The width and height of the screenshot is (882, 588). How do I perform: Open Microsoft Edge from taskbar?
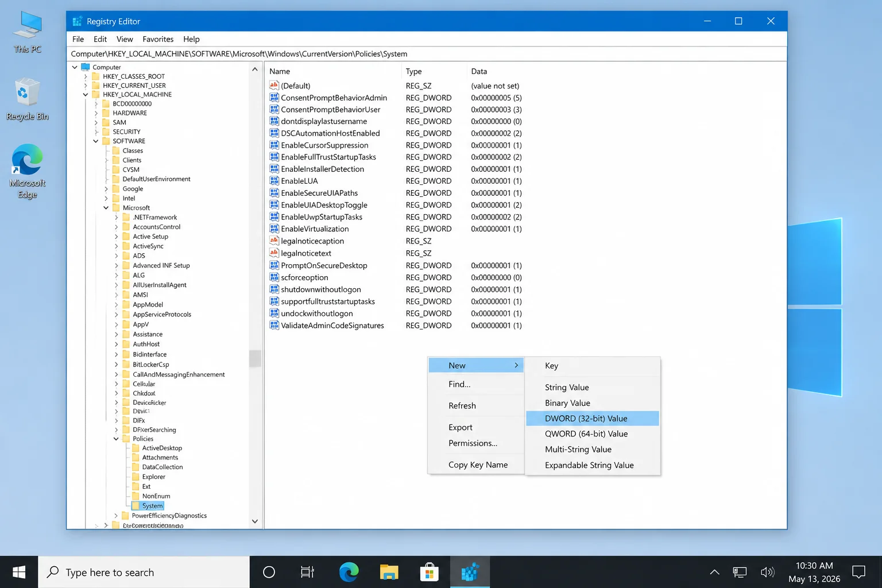(x=349, y=572)
